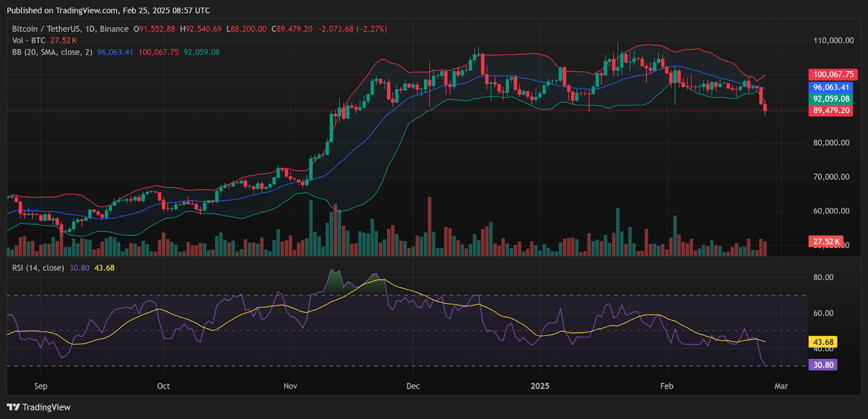Click the 2025 label on the time axis
Image resolution: width=868 pixels, height=419 pixels.
click(x=540, y=386)
